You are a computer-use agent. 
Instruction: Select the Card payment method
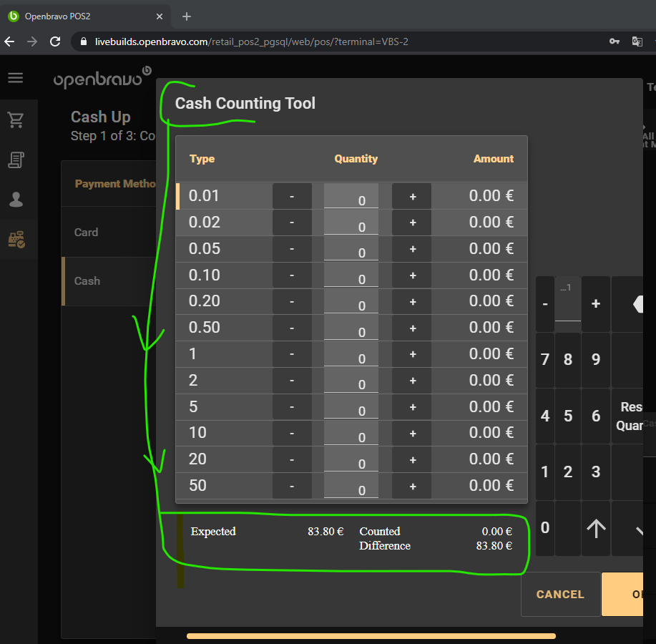pos(107,233)
